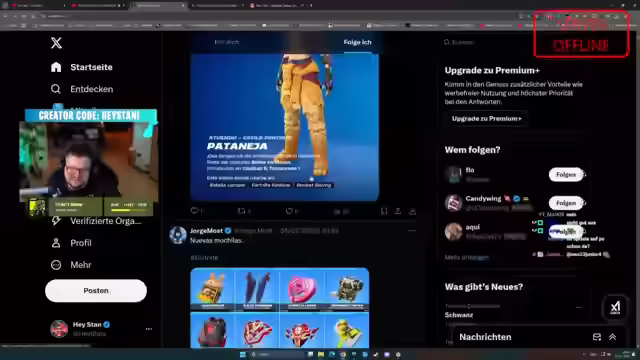Open account menu dots beside Hey Stan
The image size is (640, 360).
pos(149,329)
